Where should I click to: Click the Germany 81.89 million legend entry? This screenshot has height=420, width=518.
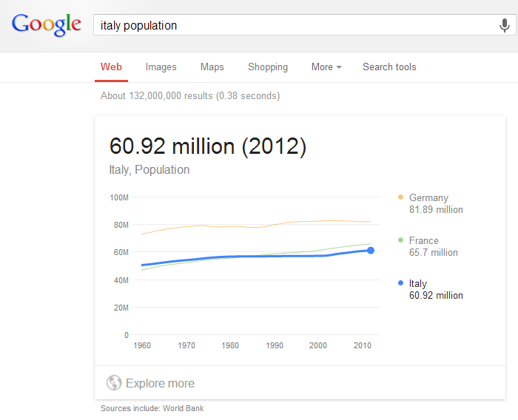click(x=436, y=203)
